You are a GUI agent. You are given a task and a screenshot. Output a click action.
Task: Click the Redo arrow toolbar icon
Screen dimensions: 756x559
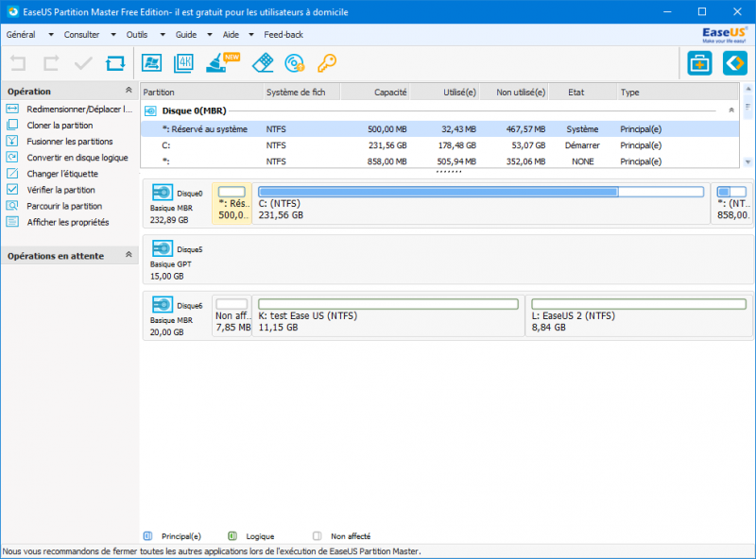point(51,63)
